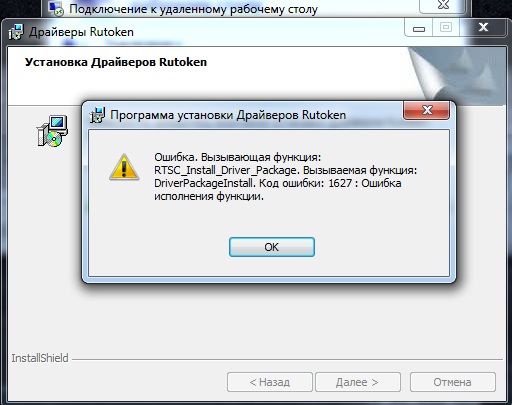Viewport: 512px width, 405px height.
Task: Click the Драйверы Rutoken window title icon
Action: click(16, 32)
